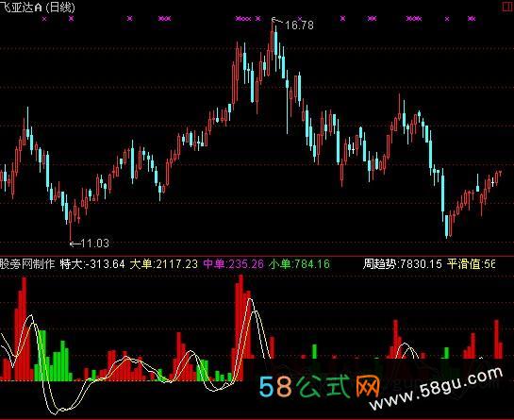Click the arrow icon beside 16.78 label

tap(277, 22)
